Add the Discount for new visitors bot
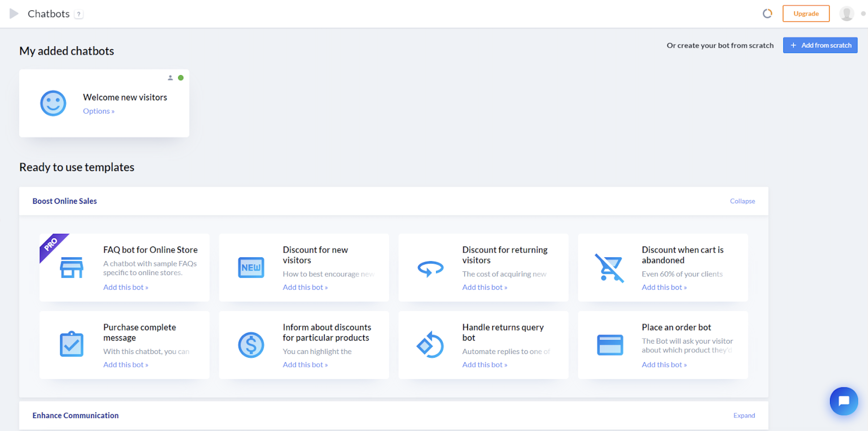 (305, 287)
